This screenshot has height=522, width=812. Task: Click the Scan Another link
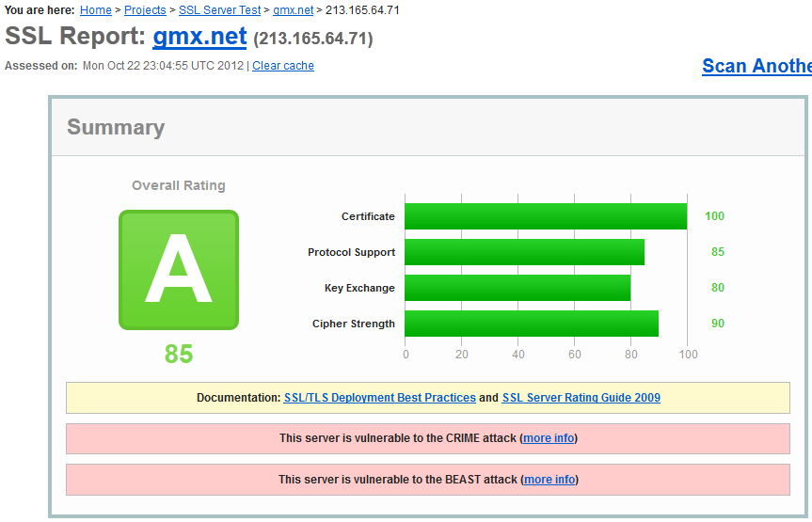coord(756,66)
